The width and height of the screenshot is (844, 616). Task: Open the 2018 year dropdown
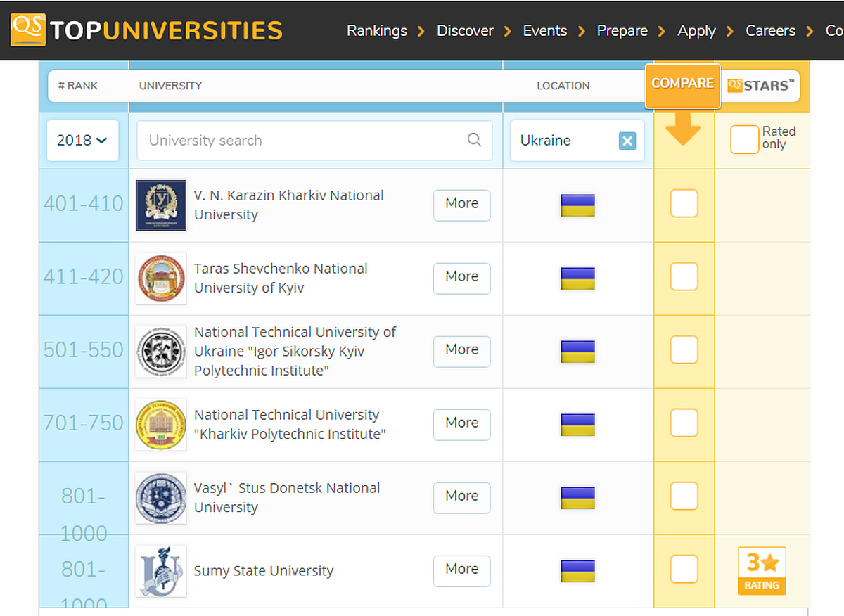(x=82, y=140)
